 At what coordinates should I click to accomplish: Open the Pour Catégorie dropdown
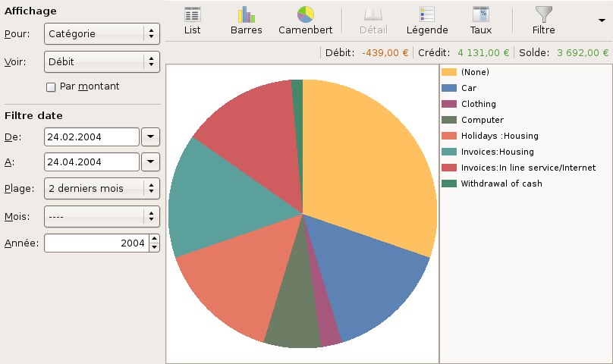pyautogui.click(x=102, y=33)
